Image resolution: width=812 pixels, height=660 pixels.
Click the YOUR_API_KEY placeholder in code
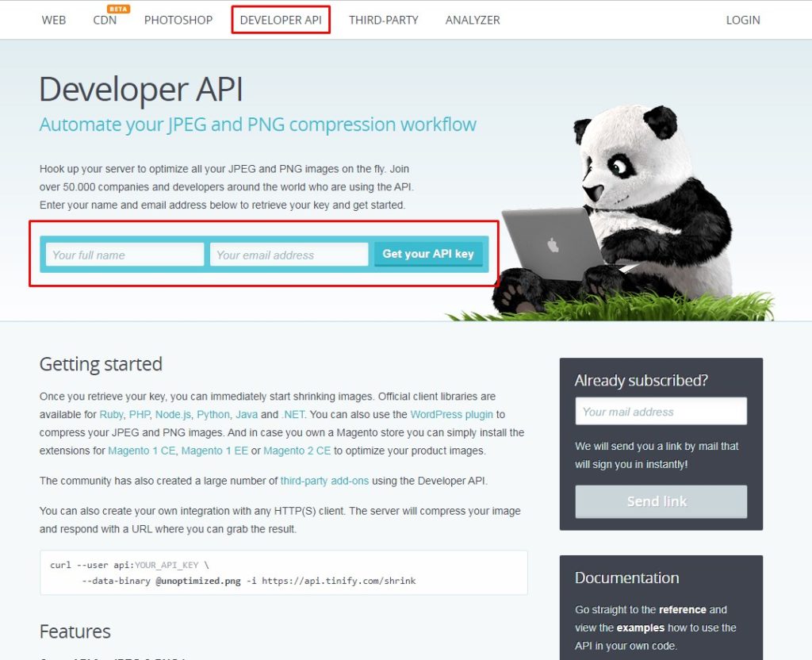click(167, 565)
